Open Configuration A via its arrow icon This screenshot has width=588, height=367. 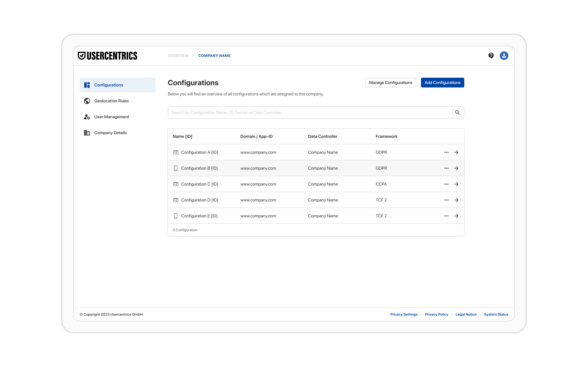pos(456,152)
